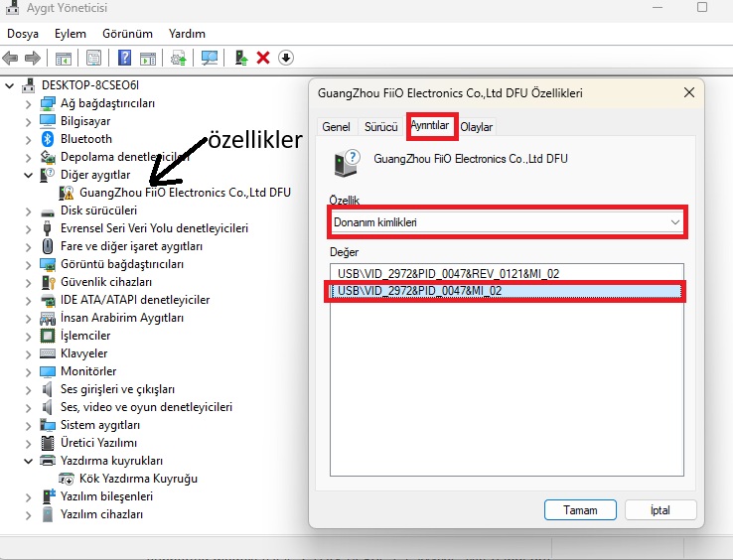733x560 pixels.
Task: Select the Depolama denetleyicileri tree item
Action: click(x=125, y=157)
